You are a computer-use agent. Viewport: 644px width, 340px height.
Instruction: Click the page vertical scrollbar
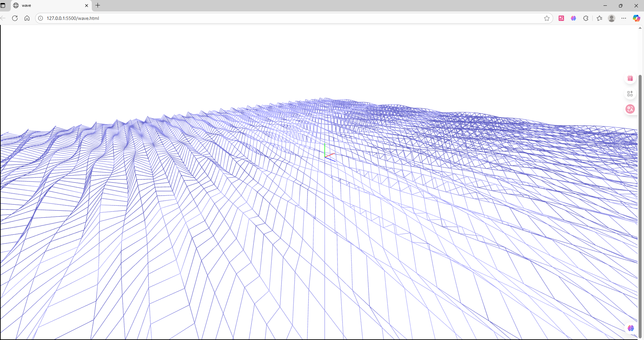pyautogui.click(x=640, y=206)
